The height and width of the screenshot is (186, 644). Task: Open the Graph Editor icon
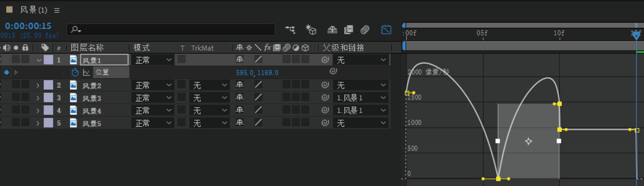point(386,29)
